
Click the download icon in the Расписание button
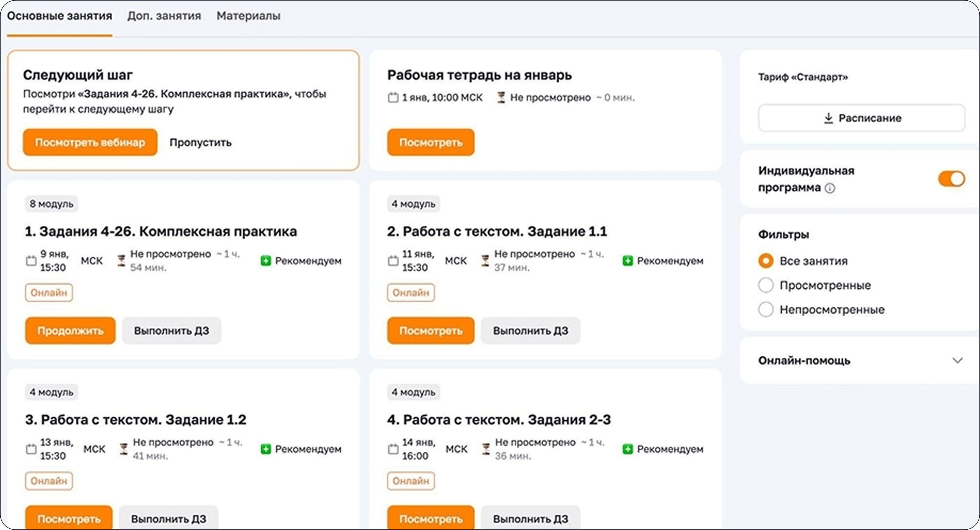tap(828, 118)
